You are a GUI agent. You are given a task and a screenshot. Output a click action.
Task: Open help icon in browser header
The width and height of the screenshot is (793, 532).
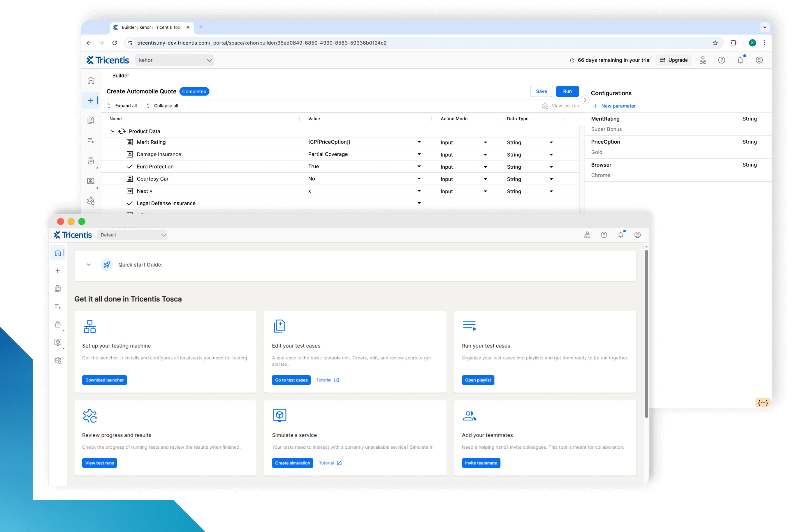tap(721, 60)
